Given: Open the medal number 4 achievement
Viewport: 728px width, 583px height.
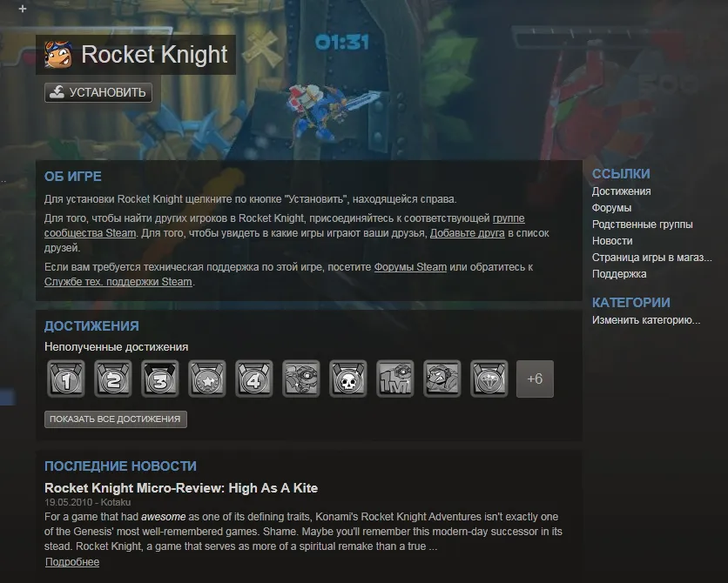Looking at the screenshot, I should tap(254, 379).
